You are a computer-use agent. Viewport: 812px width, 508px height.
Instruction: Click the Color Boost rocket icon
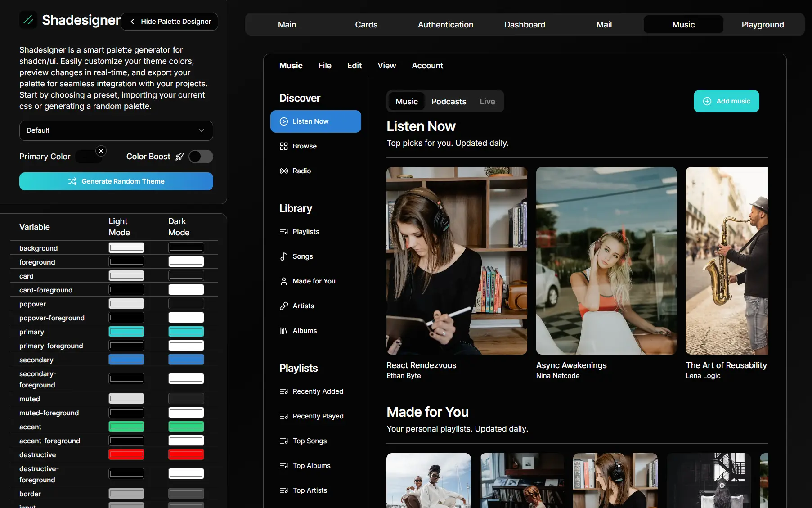tap(179, 157)
